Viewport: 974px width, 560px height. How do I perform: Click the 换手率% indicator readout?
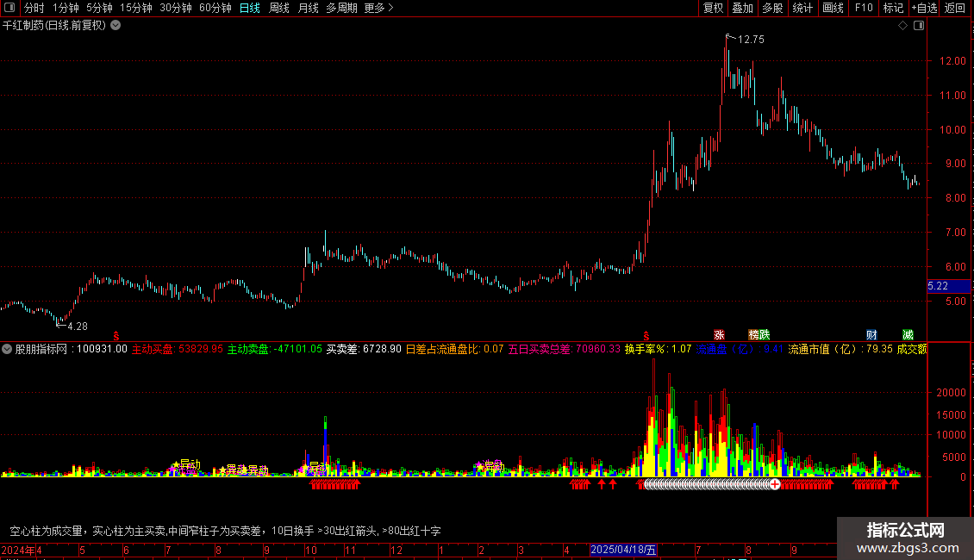[x=658, y=349]
